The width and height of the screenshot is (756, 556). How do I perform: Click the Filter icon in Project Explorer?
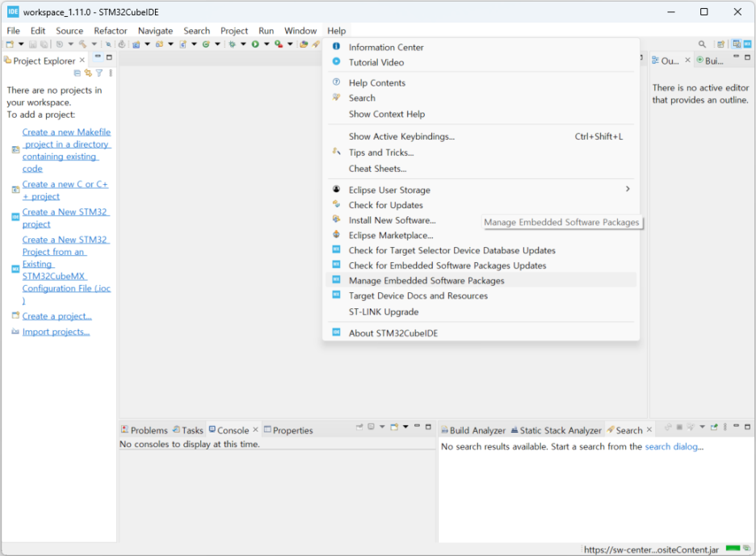(x=99, y=73)
